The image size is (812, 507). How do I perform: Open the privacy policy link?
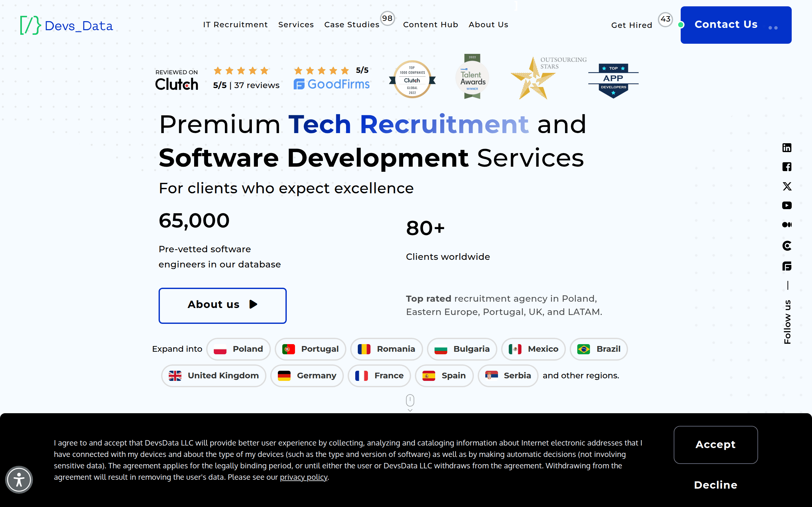303,477
